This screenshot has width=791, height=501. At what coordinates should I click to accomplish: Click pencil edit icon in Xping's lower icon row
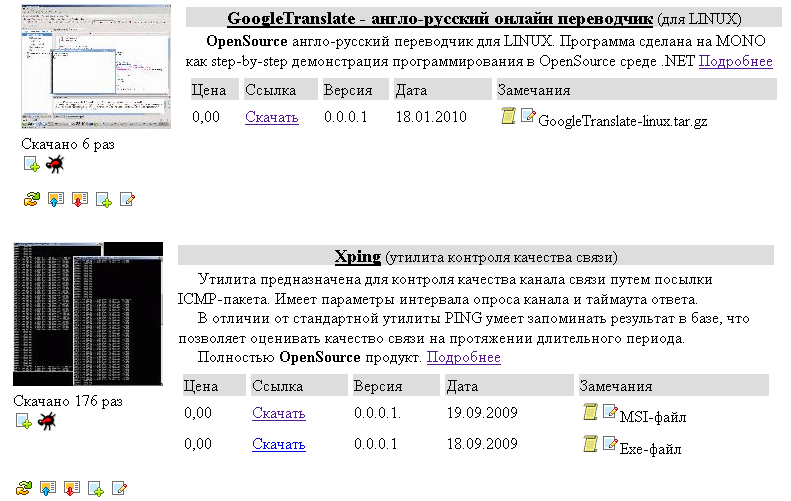click(x=119, y=488)
